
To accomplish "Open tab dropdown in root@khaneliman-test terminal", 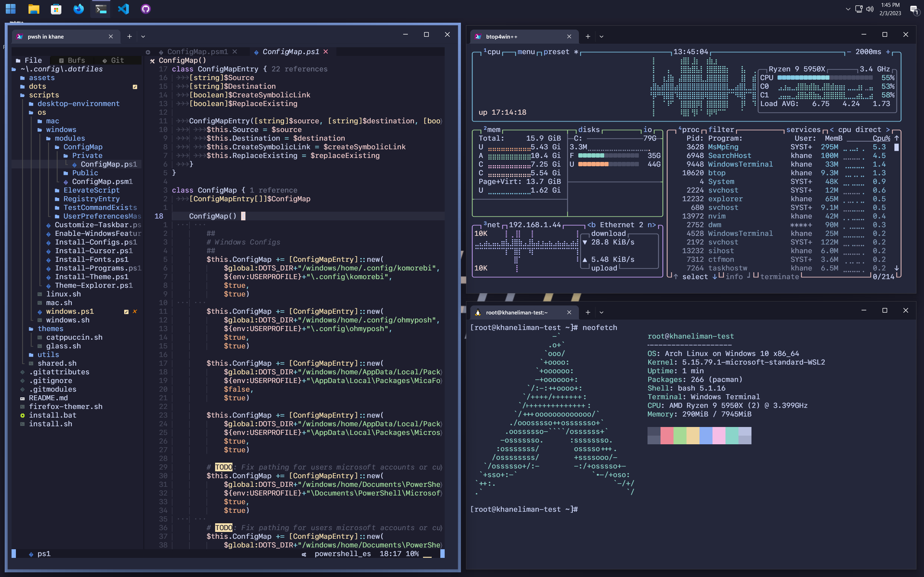I will (x=601, y=313).
